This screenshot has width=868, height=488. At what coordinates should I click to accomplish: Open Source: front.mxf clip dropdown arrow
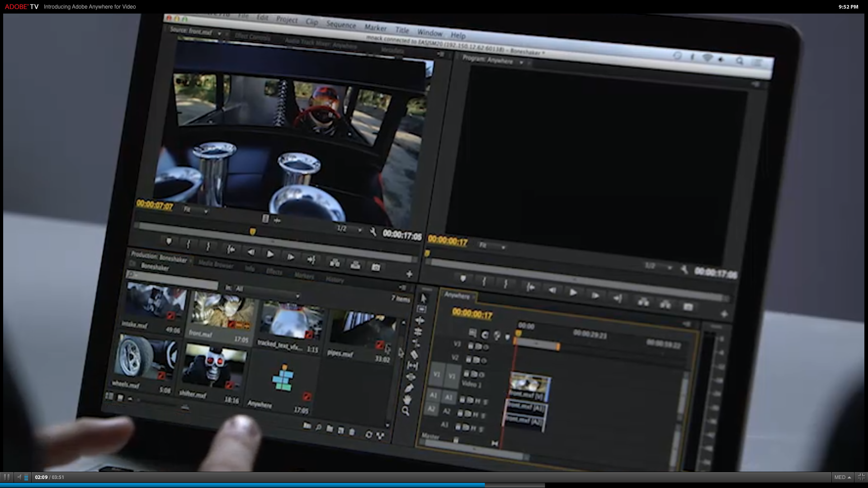219,33
